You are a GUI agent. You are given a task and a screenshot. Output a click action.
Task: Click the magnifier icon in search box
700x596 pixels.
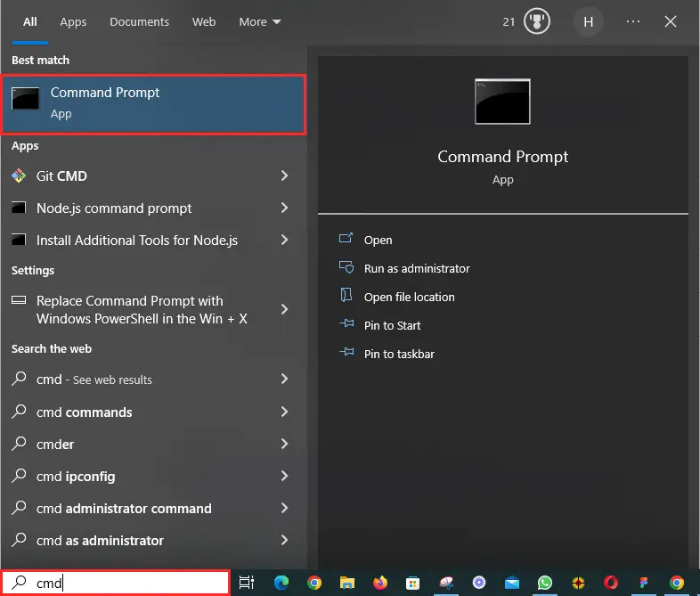click(x=20, y=582)
